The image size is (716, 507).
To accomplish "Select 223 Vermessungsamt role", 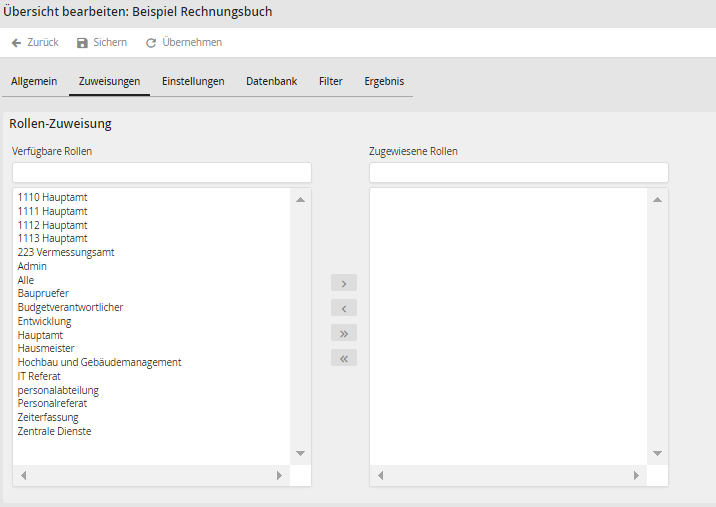I will [x=65, y=252].
